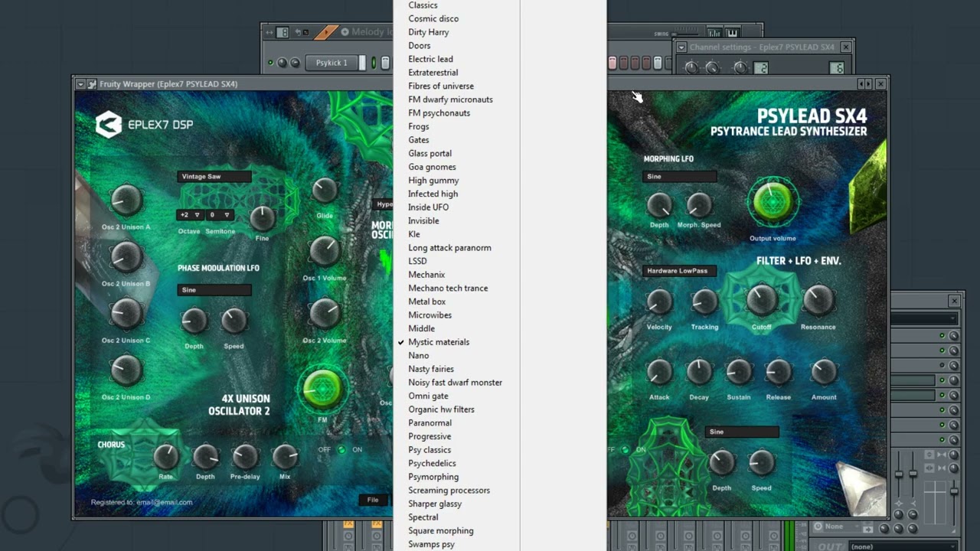Image resolution: width=980 pixels, height=551 pixels.
Task: Open the Morphing LFO Sine dropdown
Action: point(680,176)
